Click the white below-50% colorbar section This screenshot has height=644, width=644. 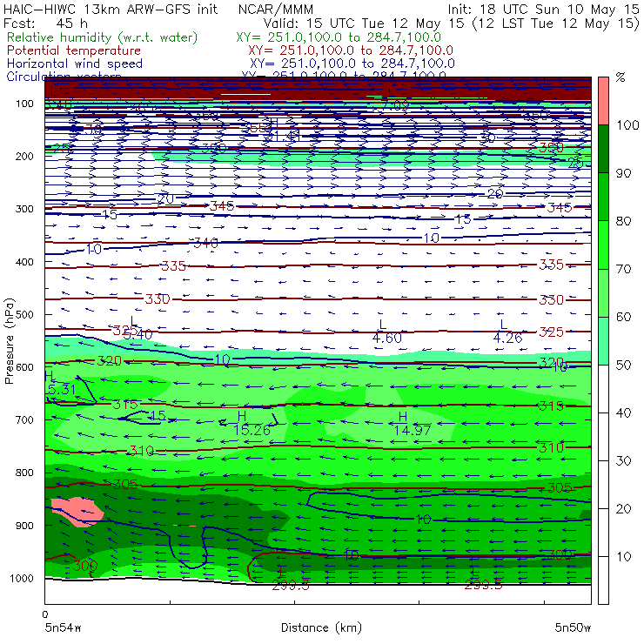pos(603,485)
